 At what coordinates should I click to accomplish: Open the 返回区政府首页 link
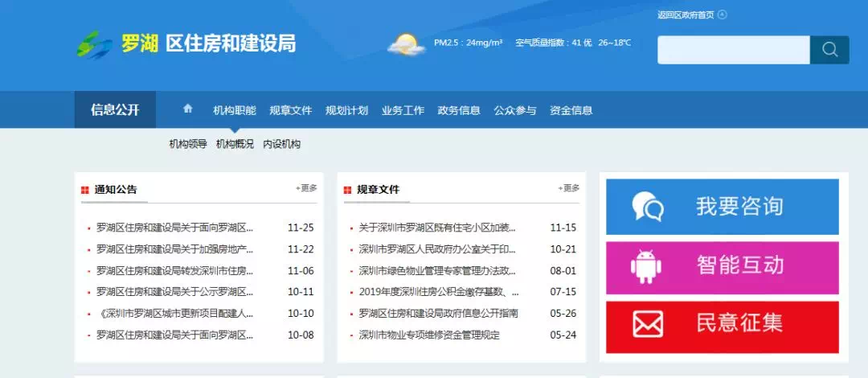click(x=685, y=14)
